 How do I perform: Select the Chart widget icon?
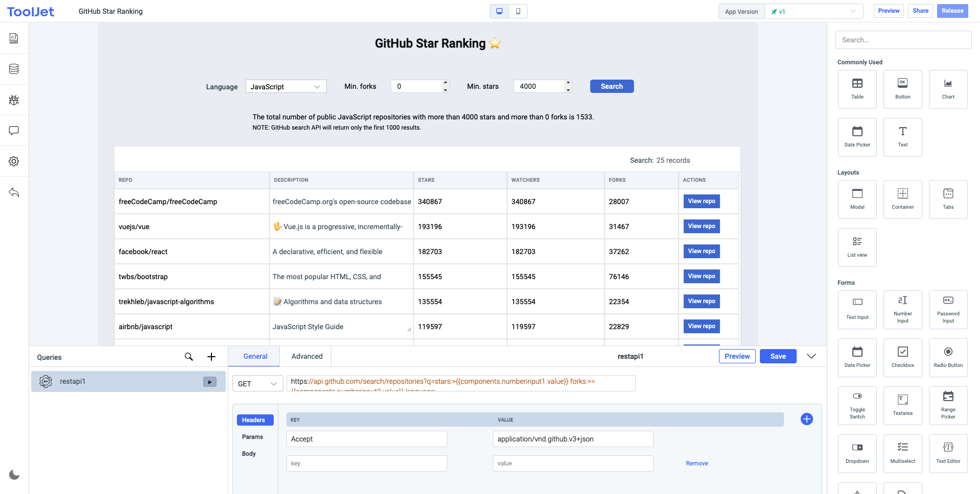point(948,89)
